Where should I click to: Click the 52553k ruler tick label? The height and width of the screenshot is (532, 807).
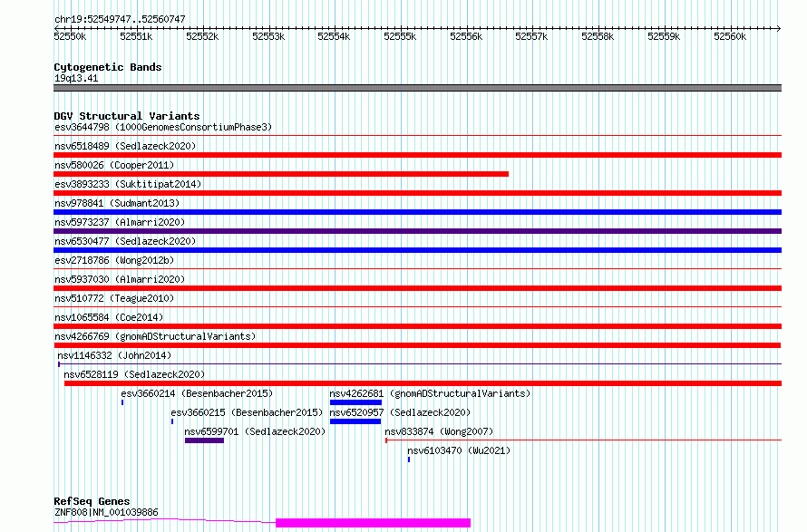[x=268, y=36]
